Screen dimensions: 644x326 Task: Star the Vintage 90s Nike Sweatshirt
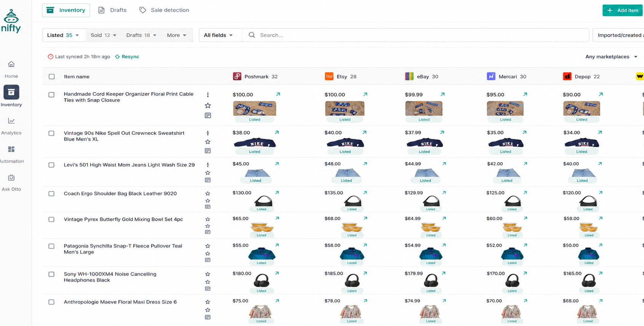pos(208,142)
